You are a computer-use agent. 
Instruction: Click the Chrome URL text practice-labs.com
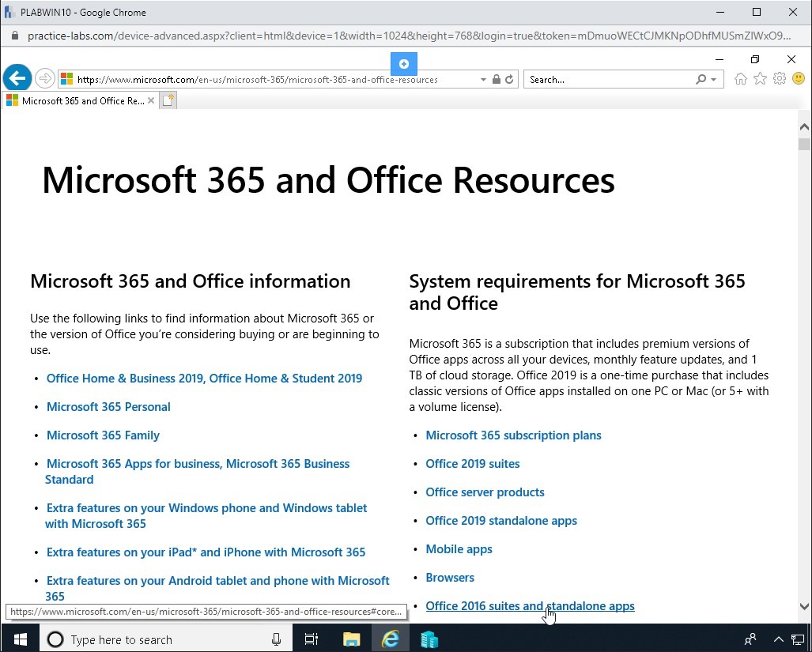tap(71, 36)
